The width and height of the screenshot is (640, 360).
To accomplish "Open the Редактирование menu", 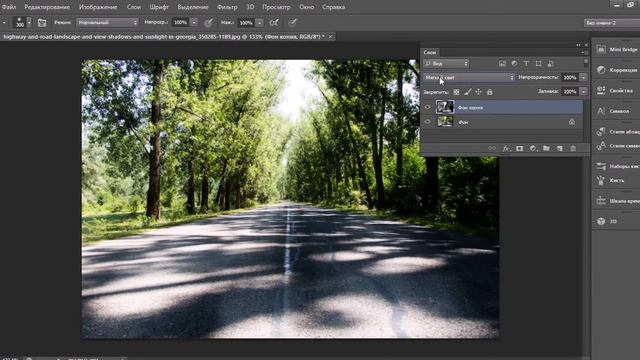I will [x=47, y=7].
